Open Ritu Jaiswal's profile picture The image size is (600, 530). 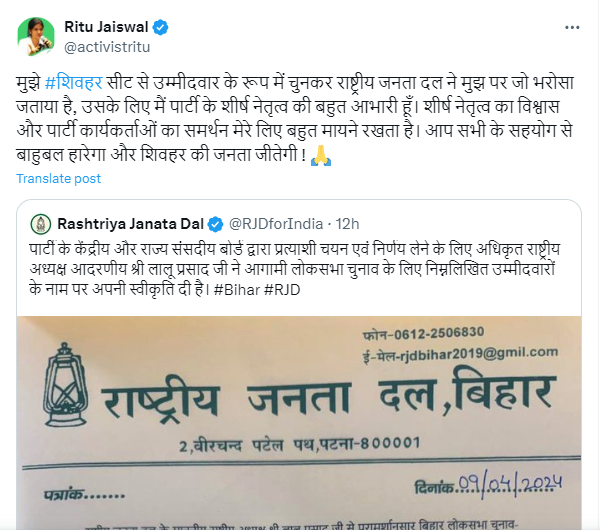pyautogui.click(x=36, y=37)
